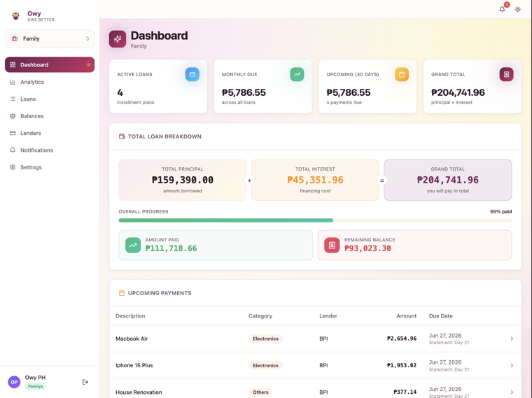Go to Loans in the sidebar
Viewport: 532px width, 398px height.
click(x=50, y=99)
